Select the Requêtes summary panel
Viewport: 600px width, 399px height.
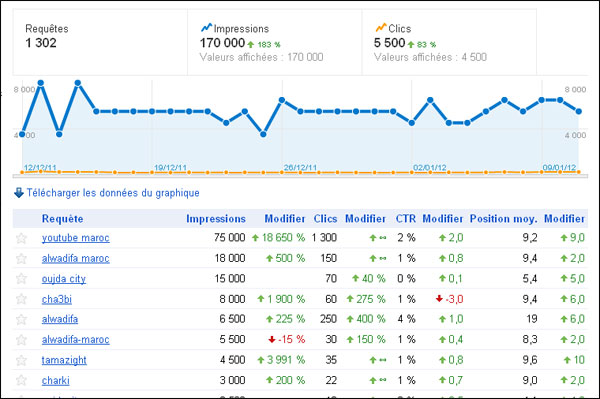(x=100, y=42)
